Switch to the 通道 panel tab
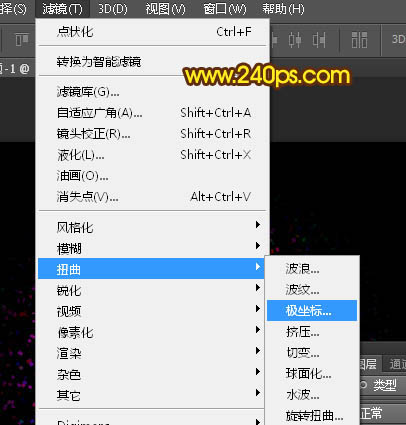This screenshot has width=406, height=425. pos(396,364)
